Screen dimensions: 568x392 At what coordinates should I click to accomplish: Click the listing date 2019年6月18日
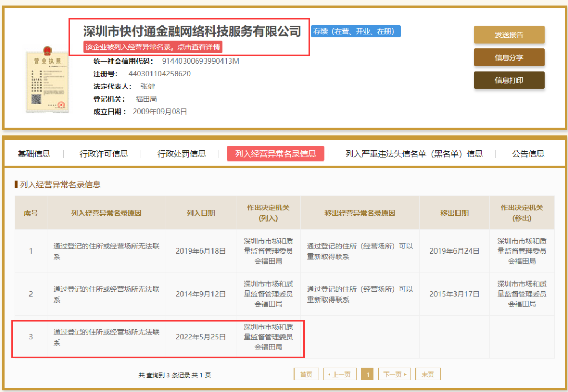click(x=201, y=250)
